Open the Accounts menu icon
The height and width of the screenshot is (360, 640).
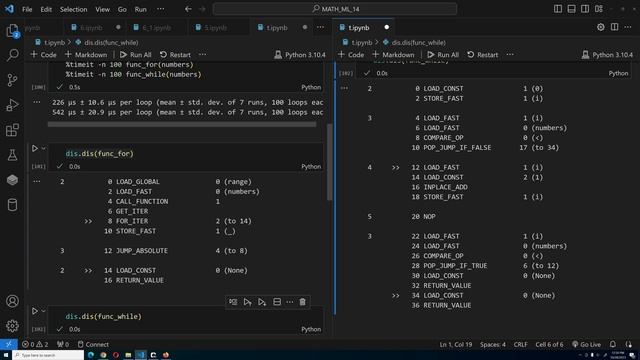12,301
